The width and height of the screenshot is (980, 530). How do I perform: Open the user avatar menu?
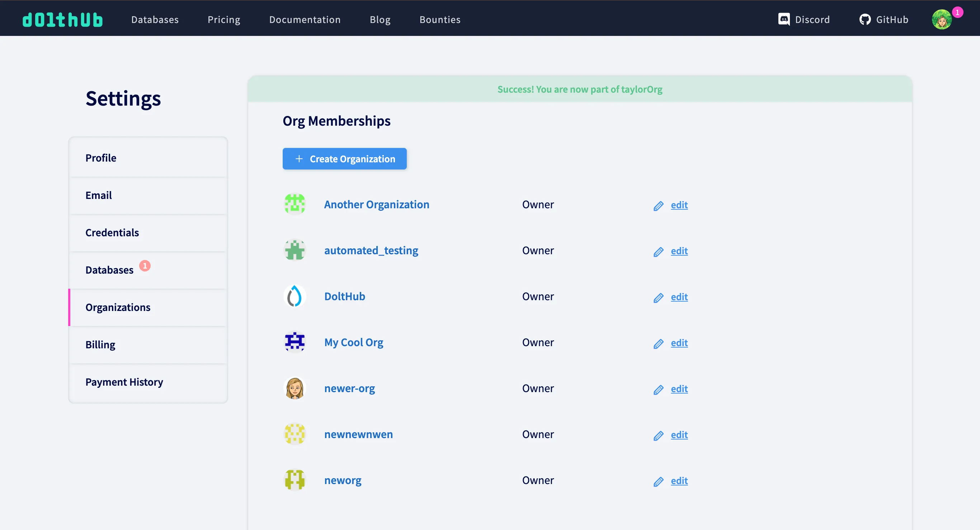pos(942,20)
